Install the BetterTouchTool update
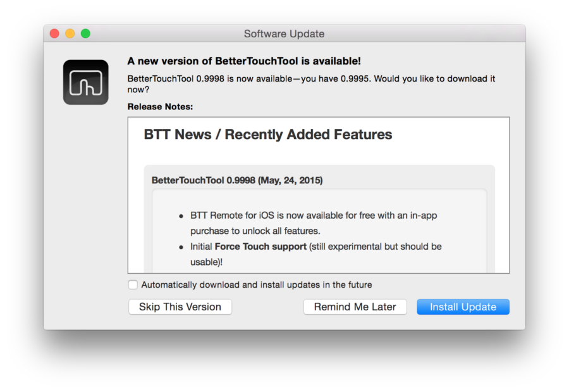Viewport: 569px width, 392px height. coord(463,307)
